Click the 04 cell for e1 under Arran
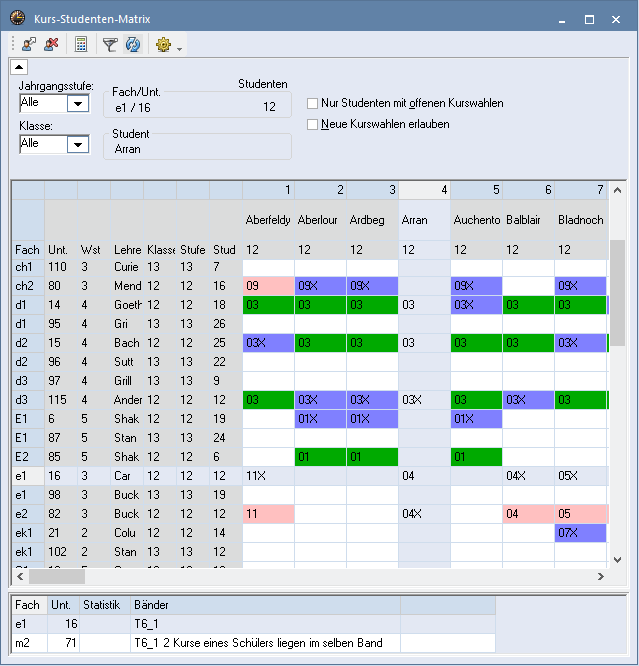 click(x=424, y=476)
